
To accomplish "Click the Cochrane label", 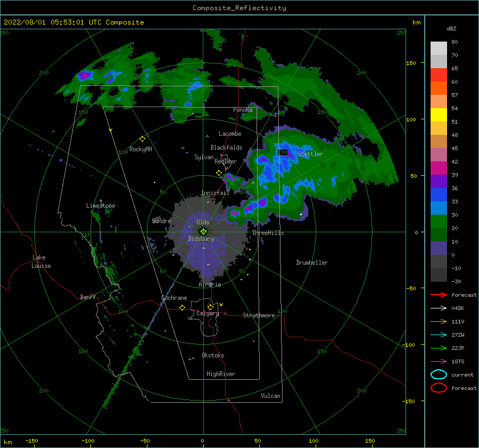I will point(174,298).
